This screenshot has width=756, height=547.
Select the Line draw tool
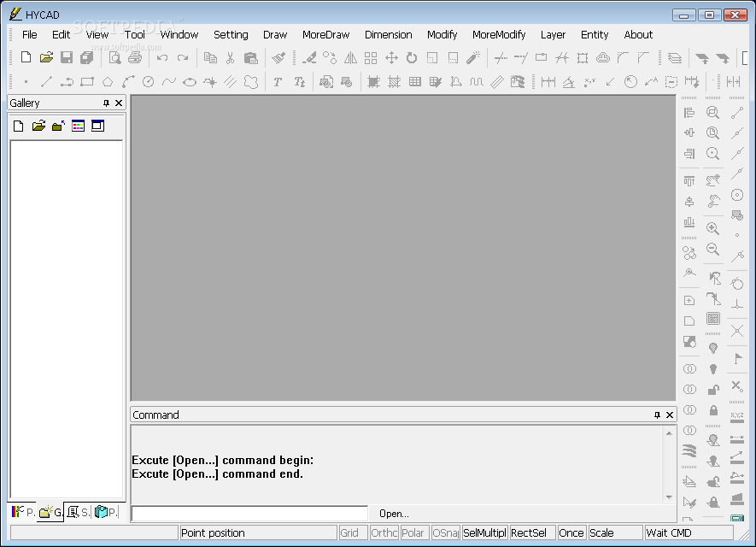coord(46,81)
